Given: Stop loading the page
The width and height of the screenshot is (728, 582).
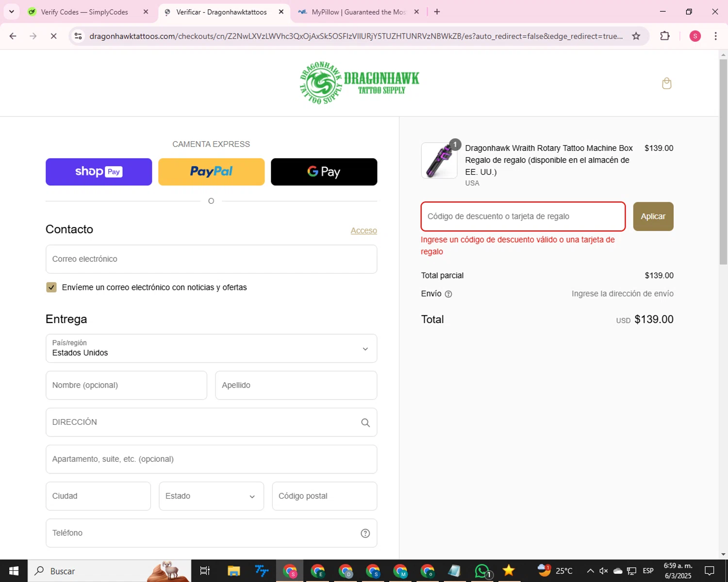Looking at the screenshot, I should click(53, 36).
